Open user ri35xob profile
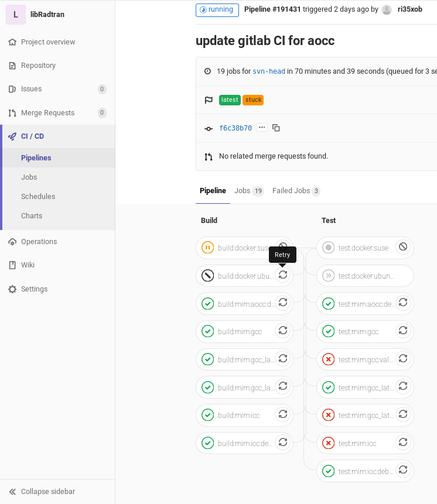437x504 pixels. pyautogui.click(x=409, y=9)
